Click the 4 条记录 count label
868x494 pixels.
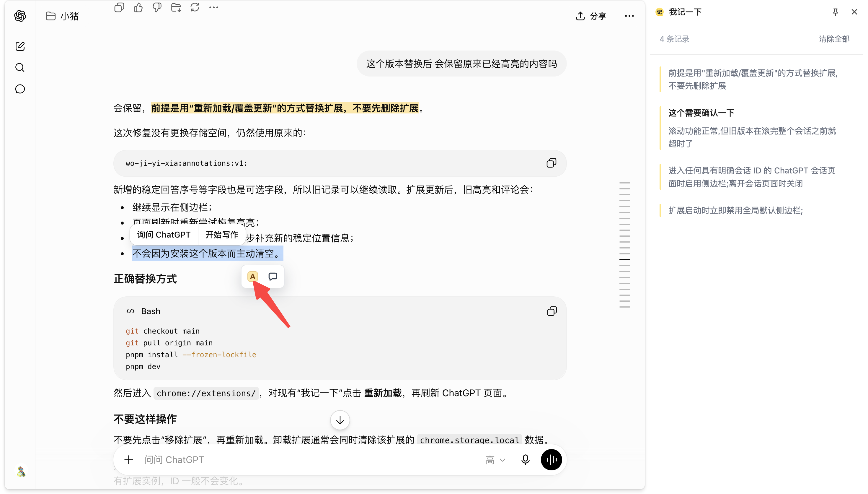point(674,39)
